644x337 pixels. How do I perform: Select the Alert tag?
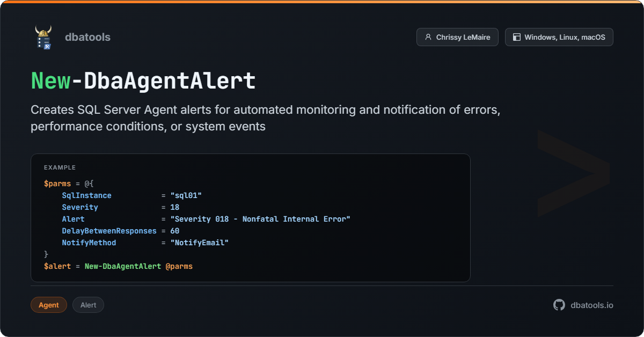click(88, 305)
